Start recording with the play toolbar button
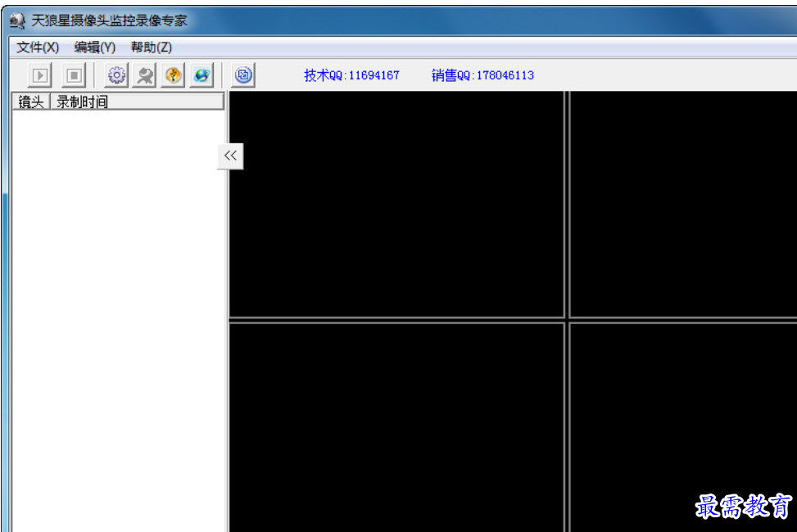This screenshot has height=532, width=797. pos(39,75)
